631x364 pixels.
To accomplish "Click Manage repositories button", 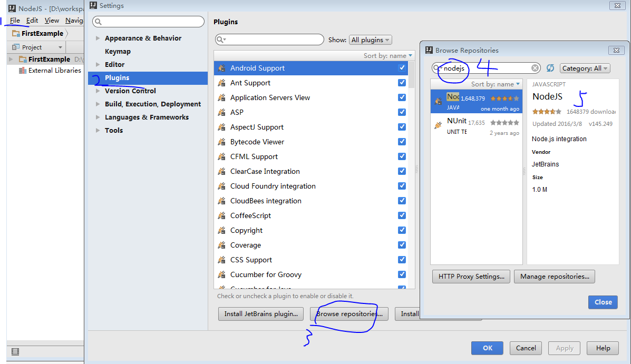I will pos(555,277).
